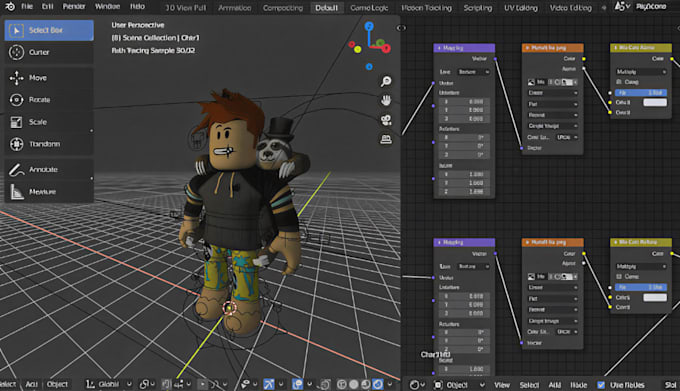Open the Blender logo menu
680x391 pixels.
coord(10,7)
